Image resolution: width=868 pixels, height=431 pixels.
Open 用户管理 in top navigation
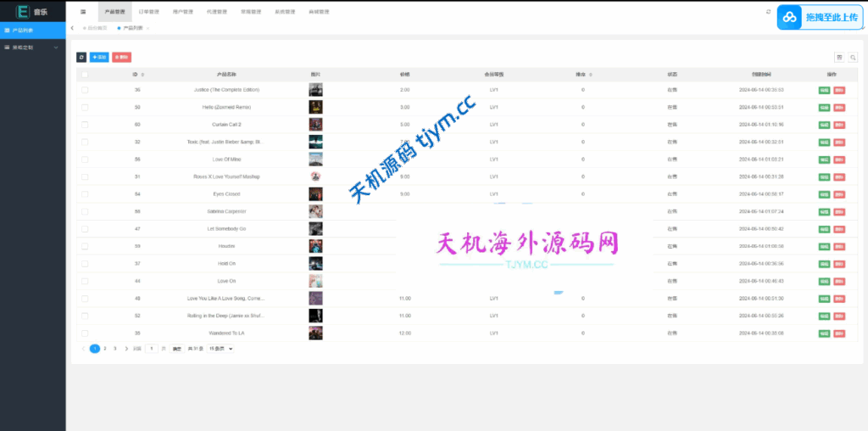(x=182, y=12)
